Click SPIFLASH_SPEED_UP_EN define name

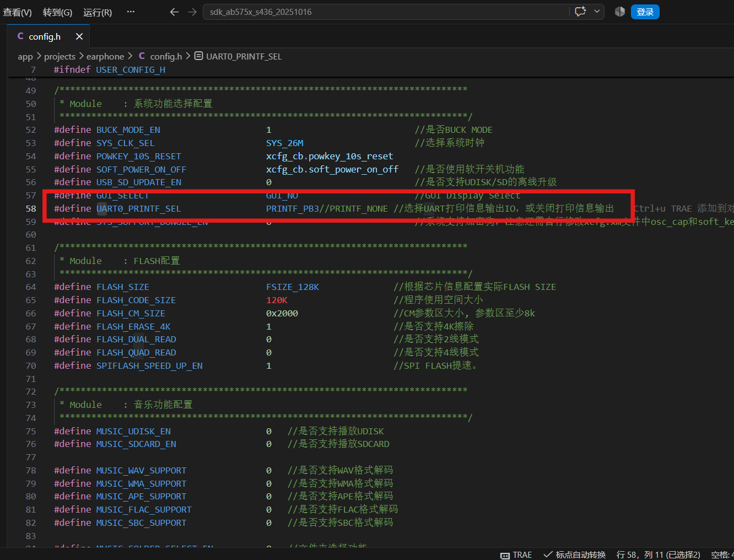(149, 365)
